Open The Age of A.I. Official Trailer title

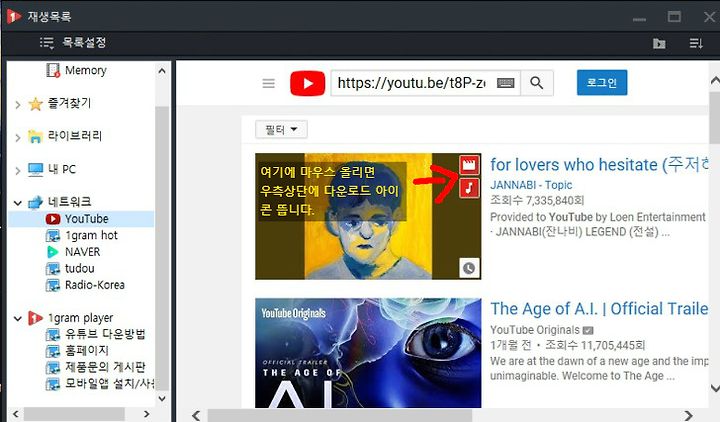599,309
